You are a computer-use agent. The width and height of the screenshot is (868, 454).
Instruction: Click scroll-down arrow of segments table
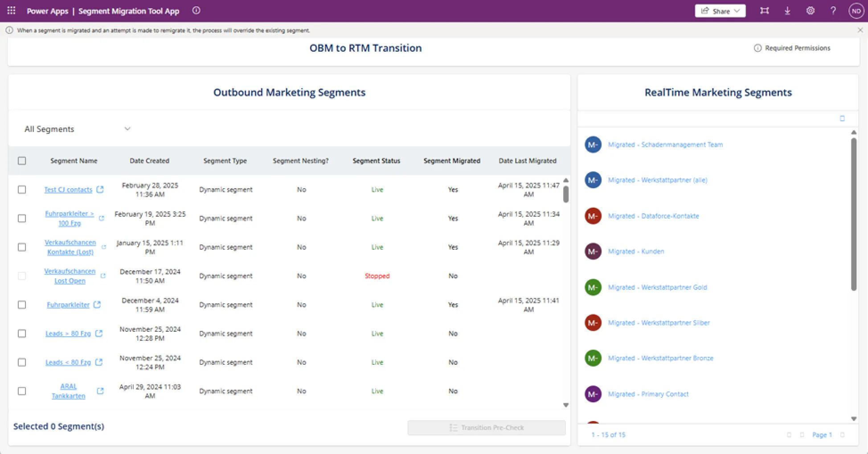tap(566, 405)
